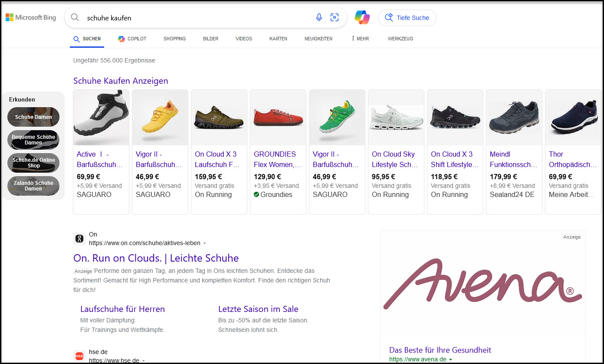
Task: Open the Meindl Funktionsschuh image
Action: [514, 118]
